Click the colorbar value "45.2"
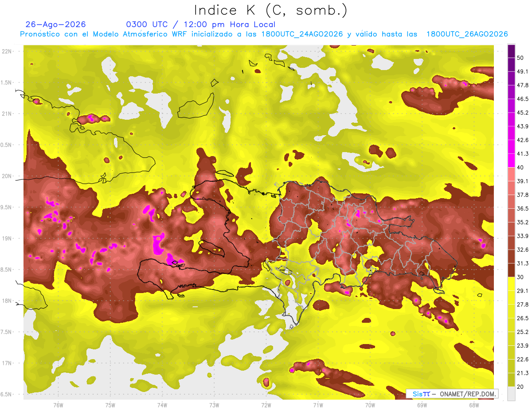This screenshot has width=532, height=411. [522, 113]
